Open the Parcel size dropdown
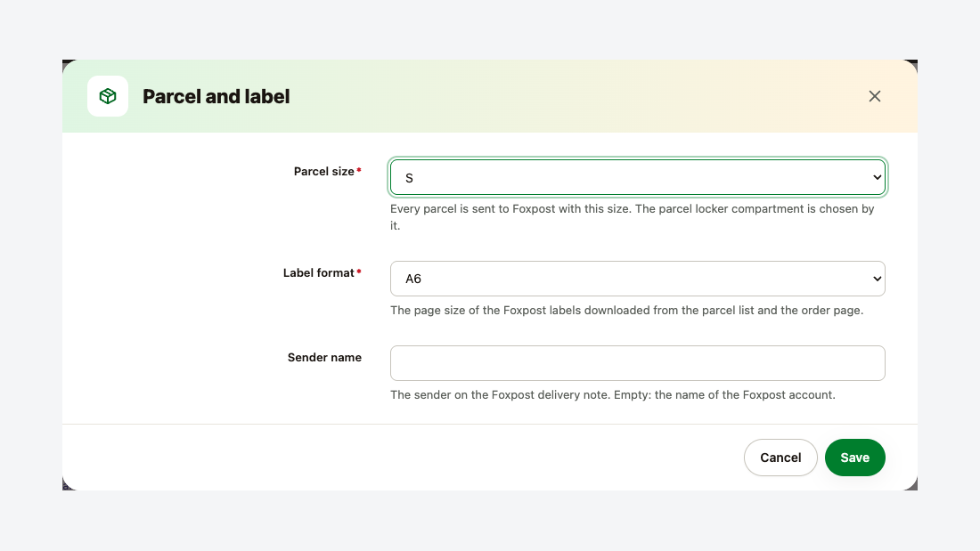This screenshot has height=551, width=980. click(638, 177)
